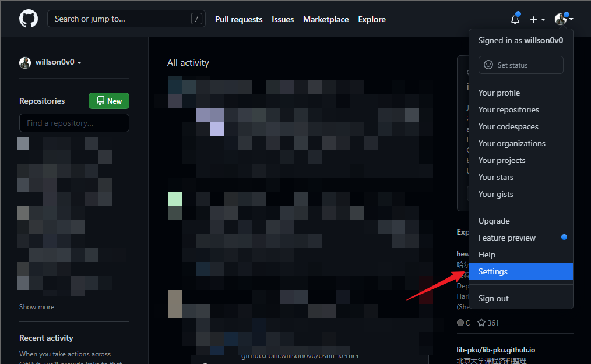Screen dimensions: 591x364
Task: Open the profile avatar dropdown menu
Action: tap(564, 19)
